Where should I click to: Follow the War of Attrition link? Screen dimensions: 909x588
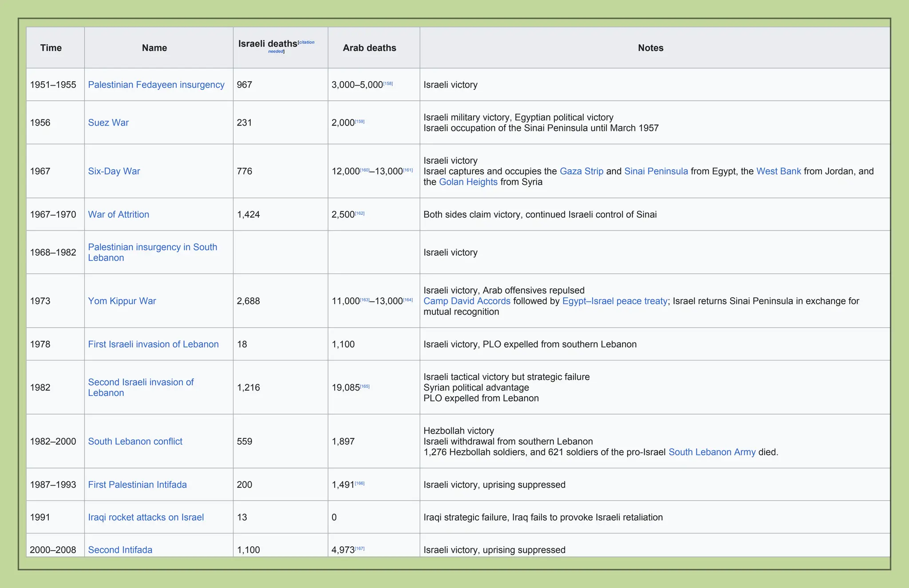tap(119, 214)
